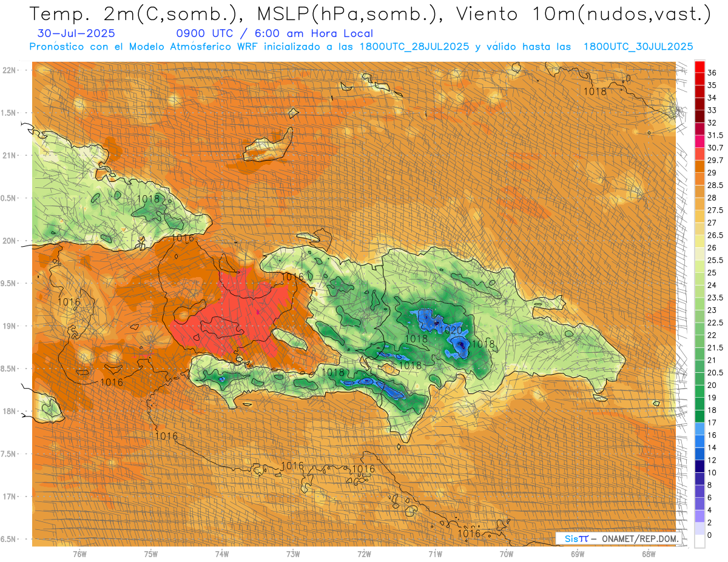Click the 72W longitude axis label

(x=364, y=554)
